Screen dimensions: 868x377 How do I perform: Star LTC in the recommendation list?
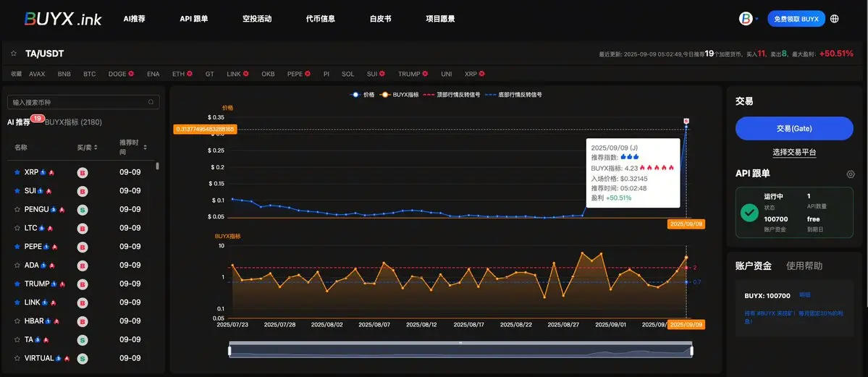pyautogui.click(x=17, y=228)
